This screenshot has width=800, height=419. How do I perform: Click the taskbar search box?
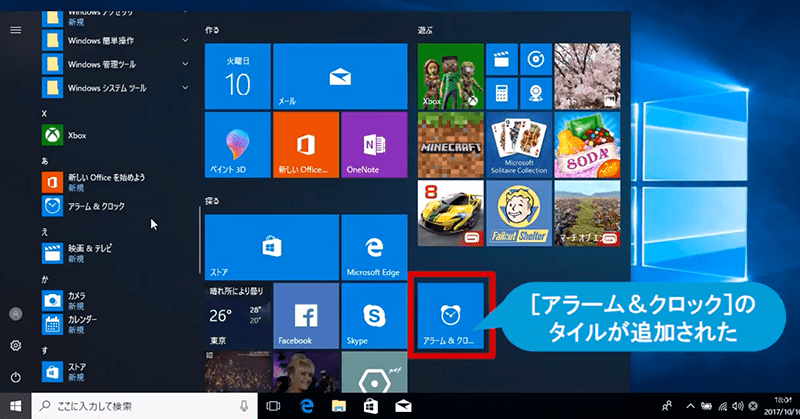[144, 406]
